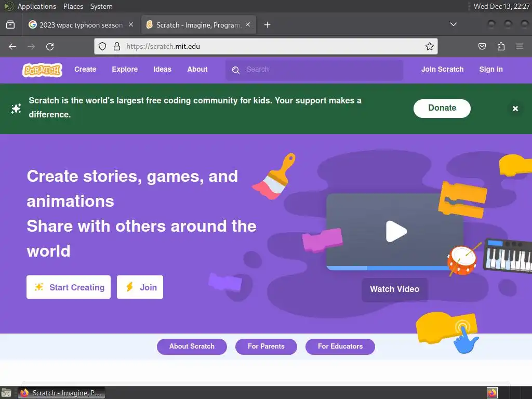532x399 pixels.
Task: Play the intro video
Action: [396, 231]
